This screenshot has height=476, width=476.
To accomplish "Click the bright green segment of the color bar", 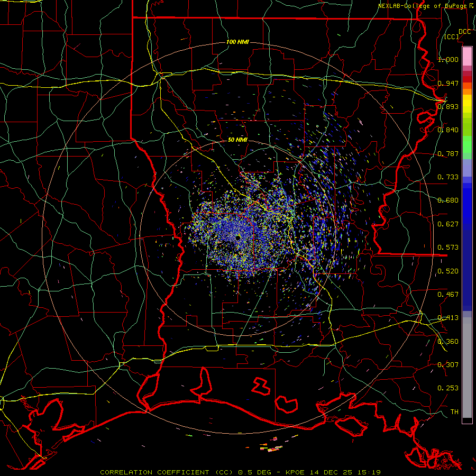I will (x=467, y=144).
